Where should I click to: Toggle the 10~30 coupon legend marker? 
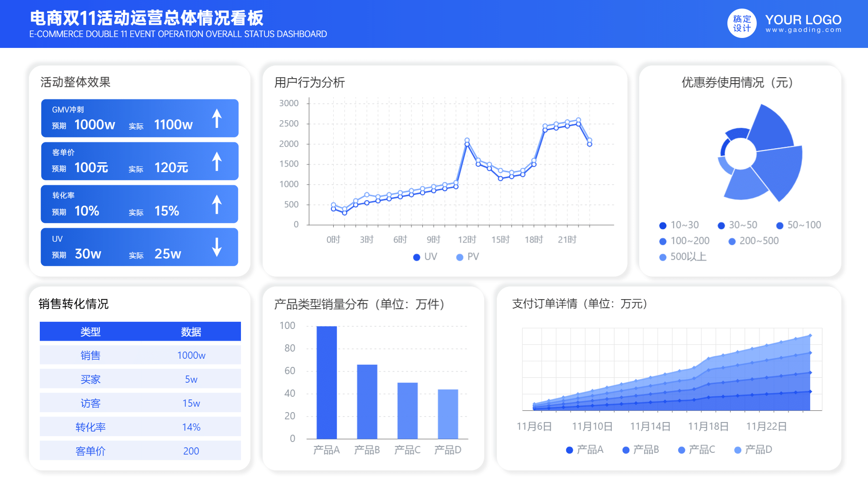point(663,225)
